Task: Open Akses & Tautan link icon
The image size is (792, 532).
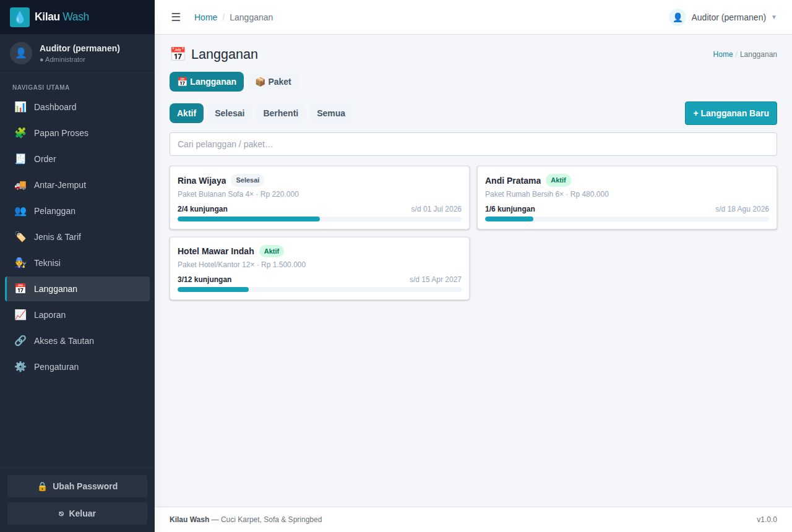Action: [20, 341]
